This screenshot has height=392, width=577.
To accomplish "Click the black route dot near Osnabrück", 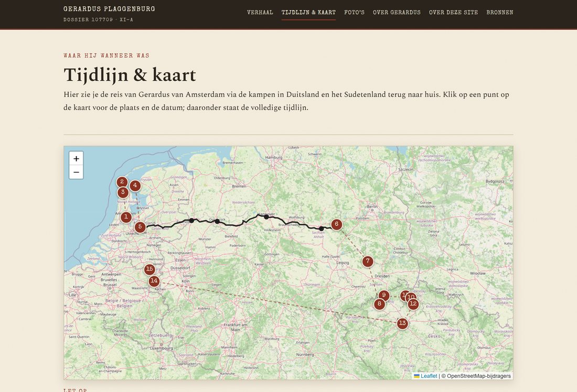I will 217,221.
